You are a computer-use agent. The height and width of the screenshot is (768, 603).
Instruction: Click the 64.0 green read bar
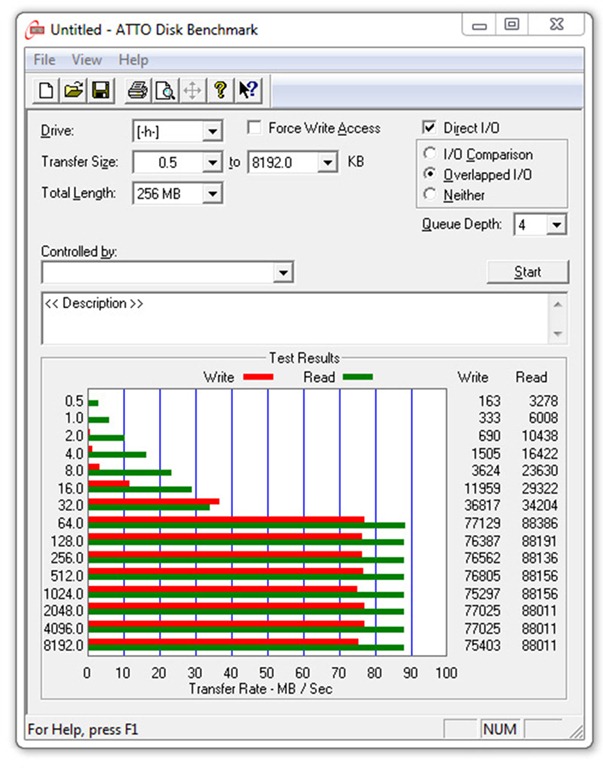point(246,526)
